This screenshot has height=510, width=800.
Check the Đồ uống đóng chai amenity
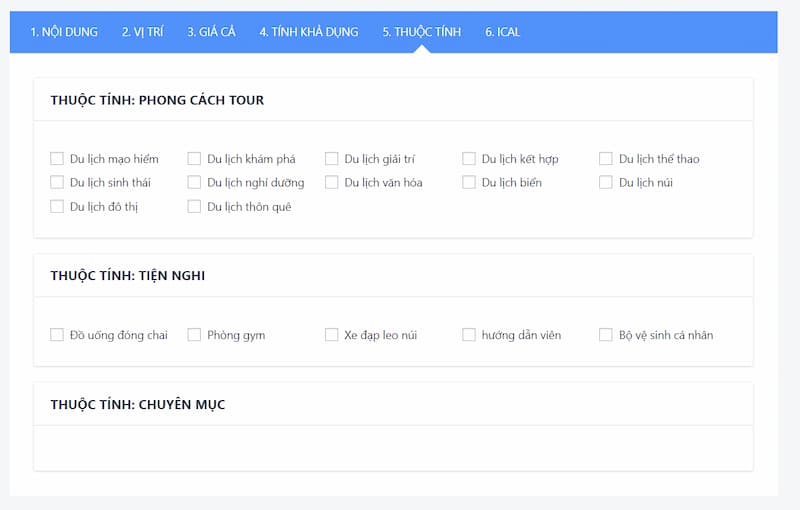click(57, 335)
